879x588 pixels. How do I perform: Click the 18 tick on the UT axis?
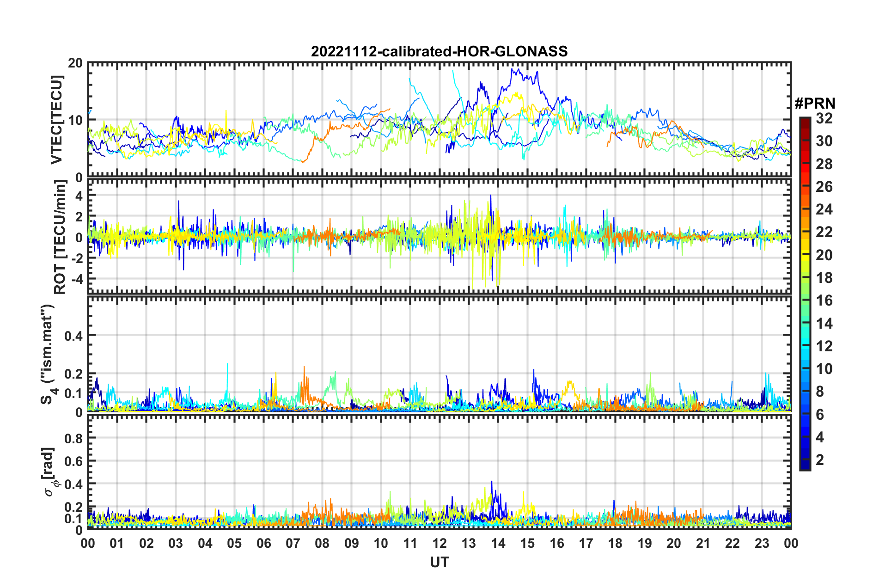click(615, 543)
